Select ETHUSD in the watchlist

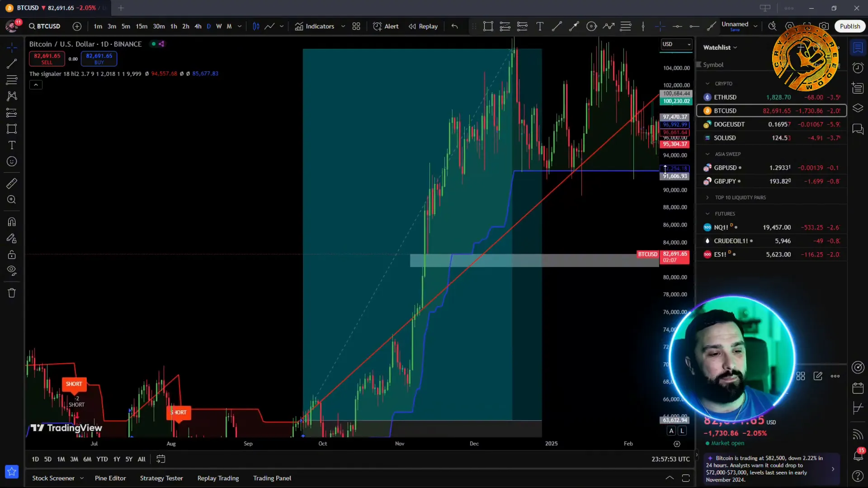(772, 97)
